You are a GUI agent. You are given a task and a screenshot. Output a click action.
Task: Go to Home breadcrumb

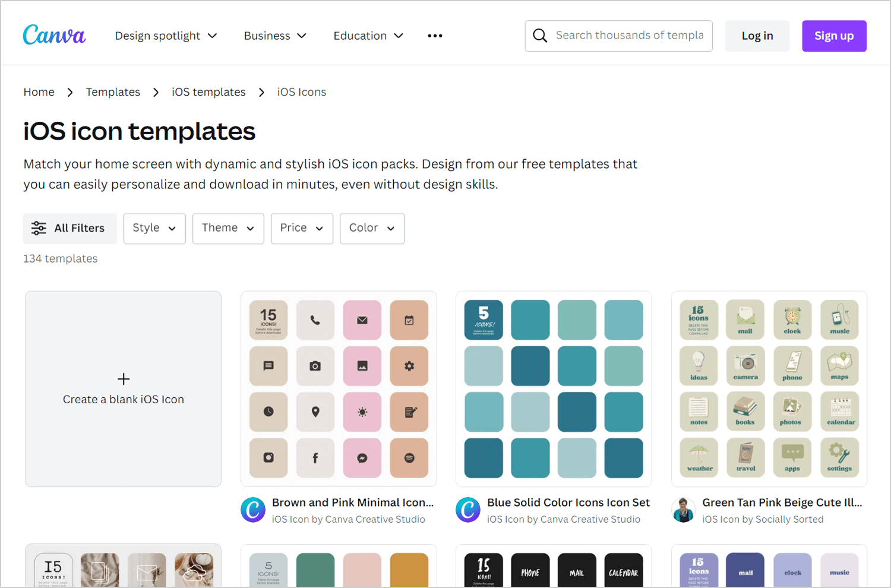[x=39, y=92]
